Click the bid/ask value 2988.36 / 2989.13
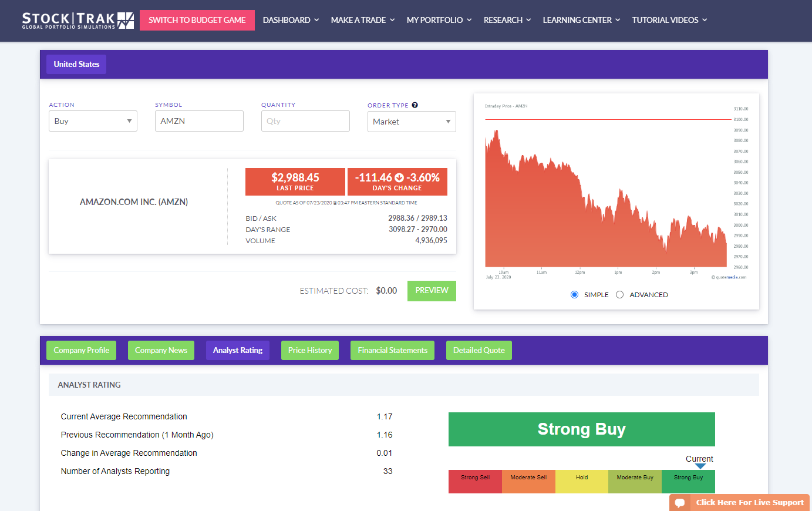Screen dimensions: 812x511 [x=417, y=218]
